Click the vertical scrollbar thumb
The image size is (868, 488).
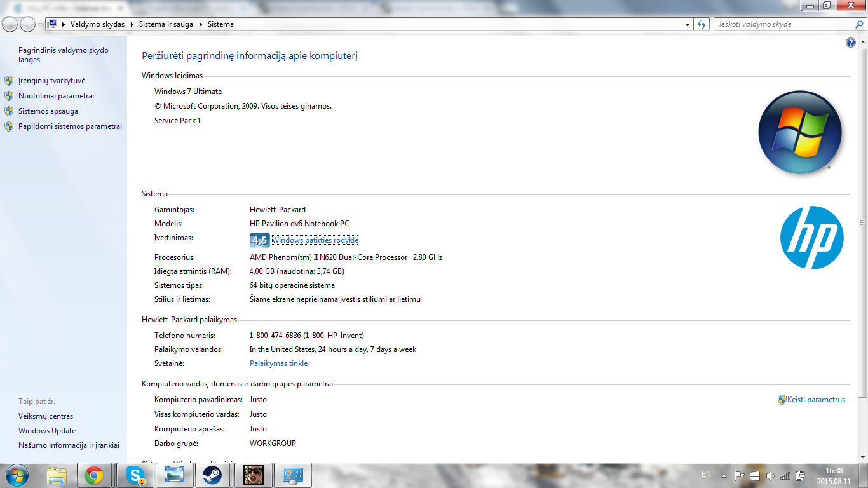click(862, 222)
